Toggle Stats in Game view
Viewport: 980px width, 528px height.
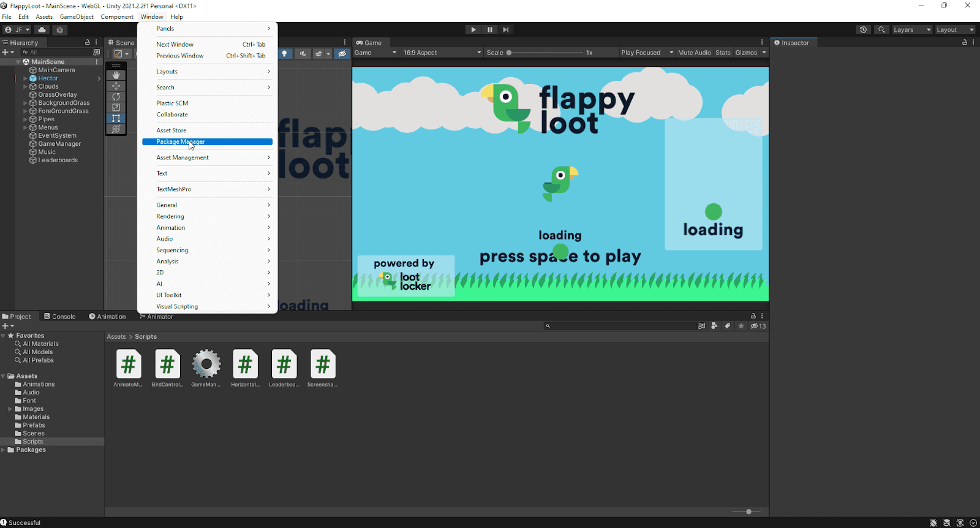(x=723, y=53)
